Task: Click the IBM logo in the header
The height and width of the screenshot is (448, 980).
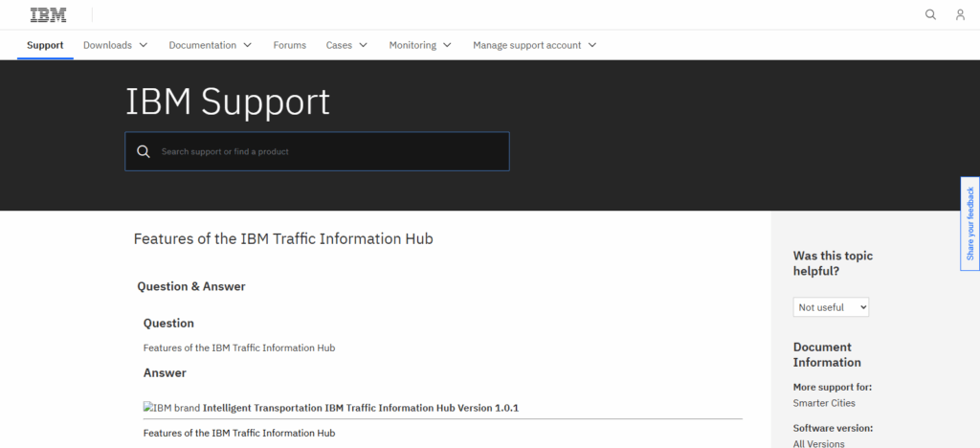Action: pyautogui.click(x=48, y=15)
